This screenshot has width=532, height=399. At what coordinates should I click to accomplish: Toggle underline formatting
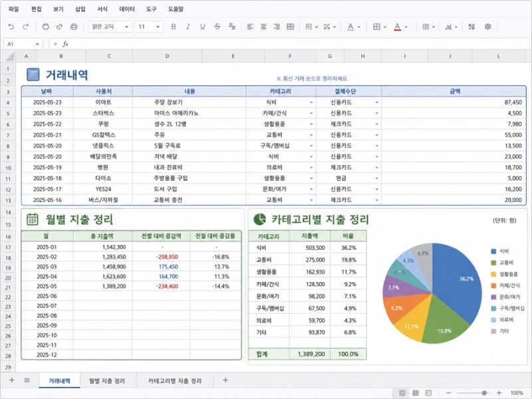pyautogui.click(x=203, y=27)
